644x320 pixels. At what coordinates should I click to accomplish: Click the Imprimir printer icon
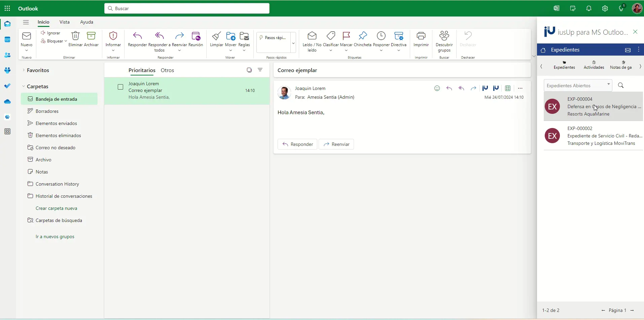pos(421,36)
